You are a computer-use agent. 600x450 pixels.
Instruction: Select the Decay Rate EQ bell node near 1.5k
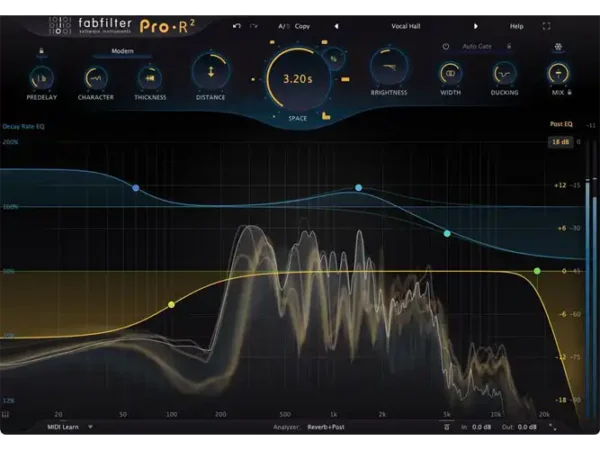(x=359, y=188)
